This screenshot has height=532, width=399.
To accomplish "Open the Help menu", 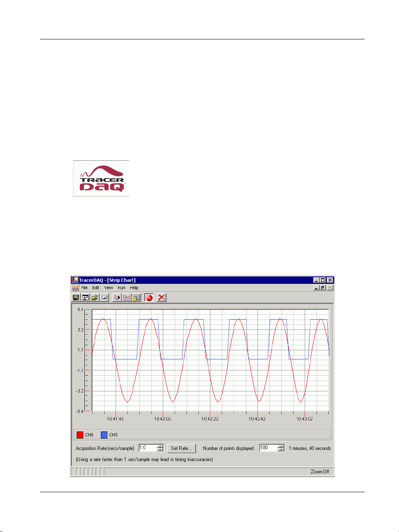I will click(x=134, y=288).
